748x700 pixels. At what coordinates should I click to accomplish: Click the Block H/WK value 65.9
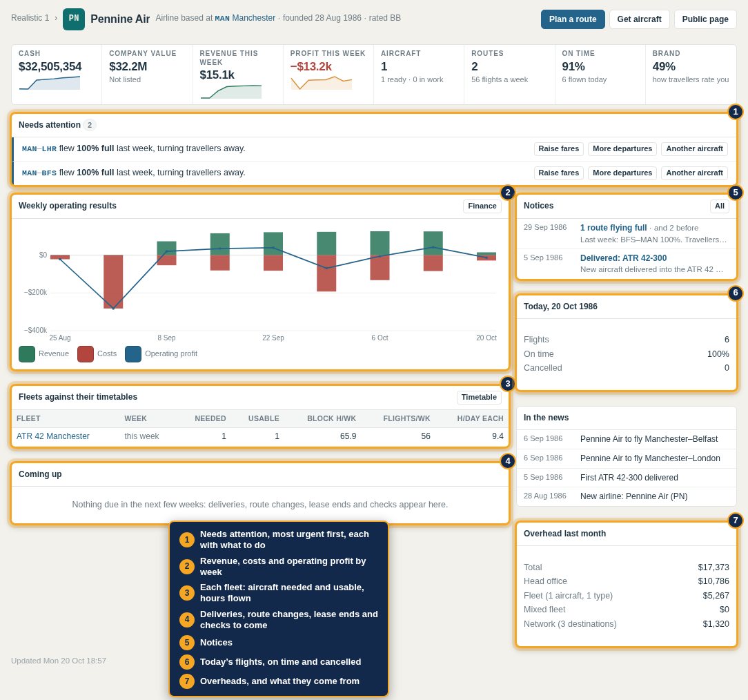348,436
